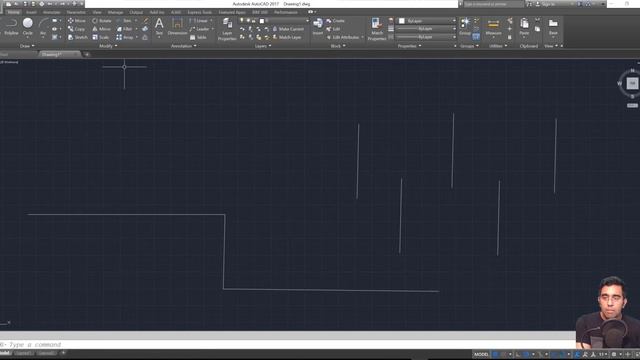
Task: Click the new drawing tab plus button
Action: pyautogui.click(x=86, y=54)
